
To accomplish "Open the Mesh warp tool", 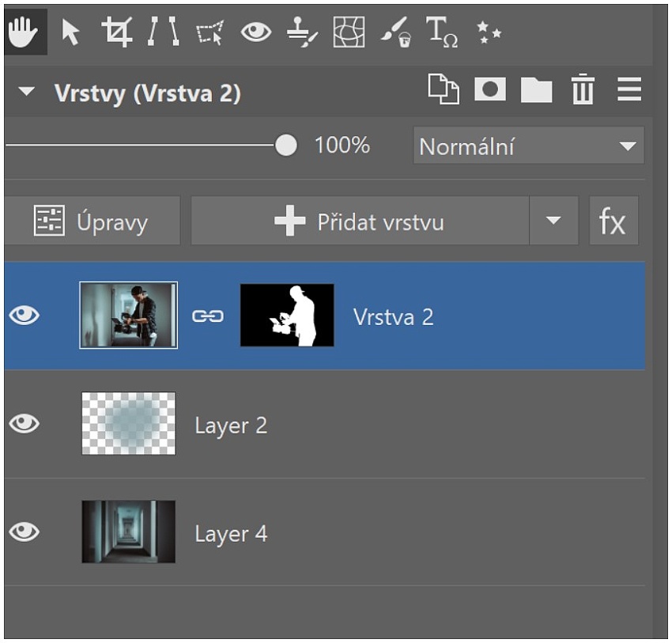I will click(349, 32).
